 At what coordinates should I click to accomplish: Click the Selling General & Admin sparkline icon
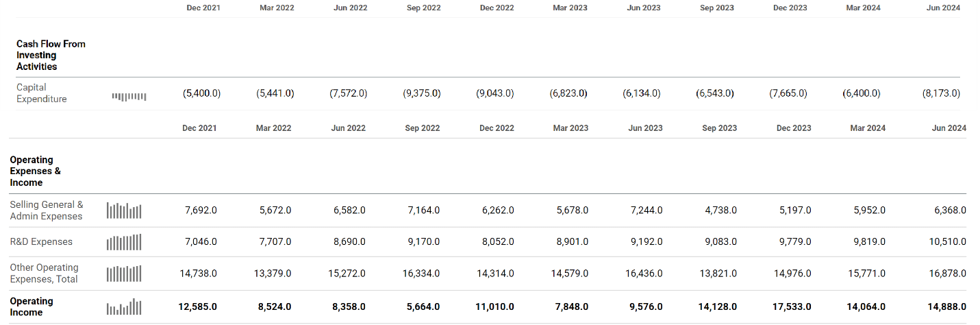click(x=124, y=210)
